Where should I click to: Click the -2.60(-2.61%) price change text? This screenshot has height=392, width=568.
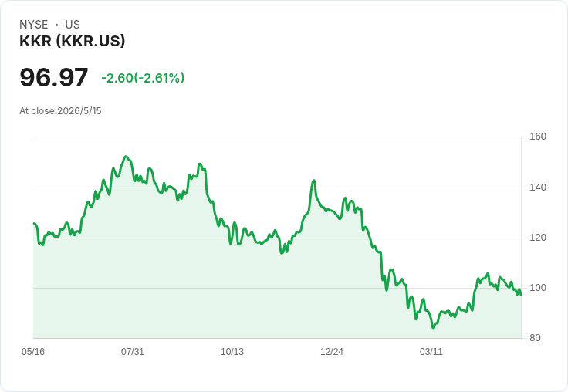pos(143,78)
